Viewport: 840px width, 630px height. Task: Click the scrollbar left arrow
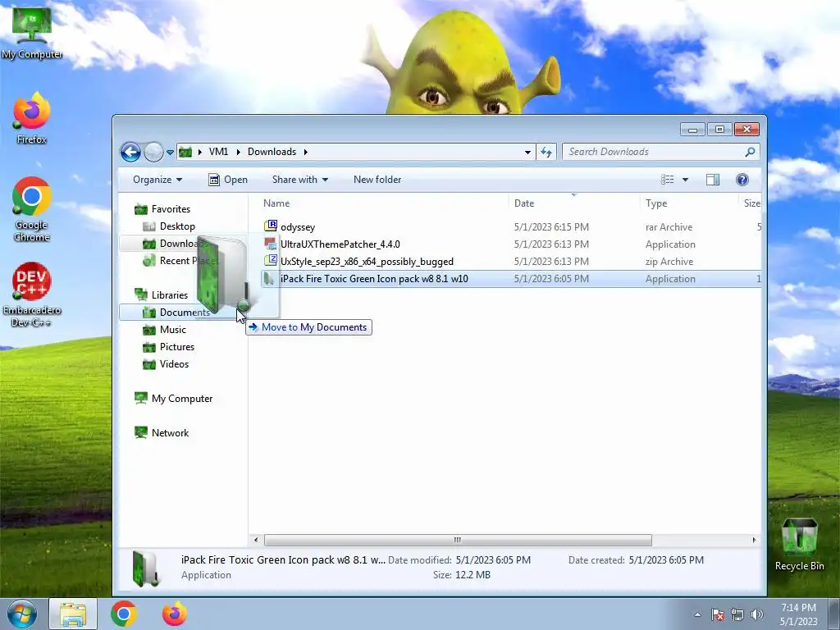click(x=256, y=540)
